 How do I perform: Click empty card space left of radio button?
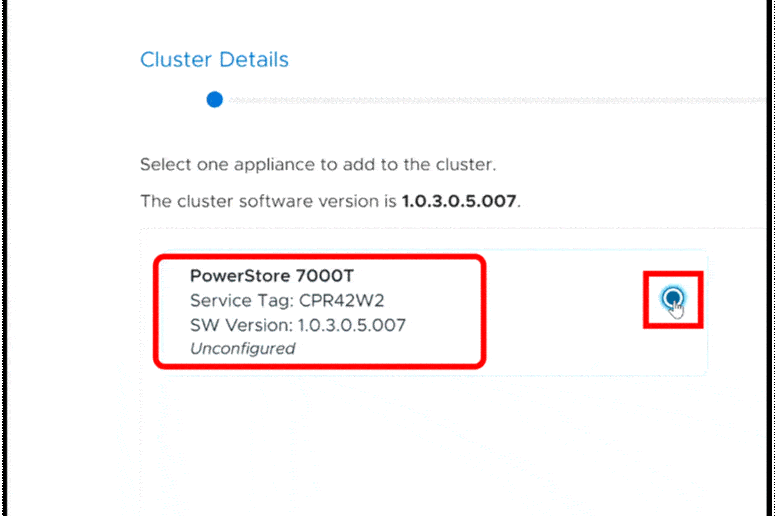coord(563,311)
